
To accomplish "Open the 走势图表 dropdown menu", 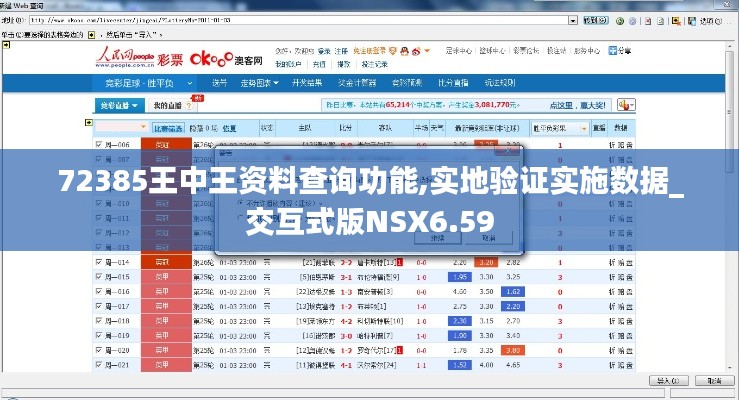I will (260, 83).
